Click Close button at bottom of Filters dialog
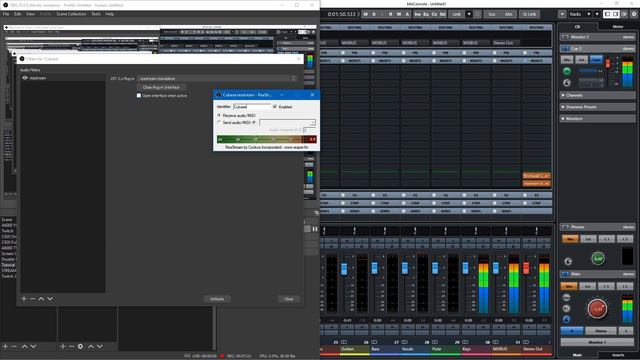This screenshot has height=360, width=640. [x=289, y=299]
